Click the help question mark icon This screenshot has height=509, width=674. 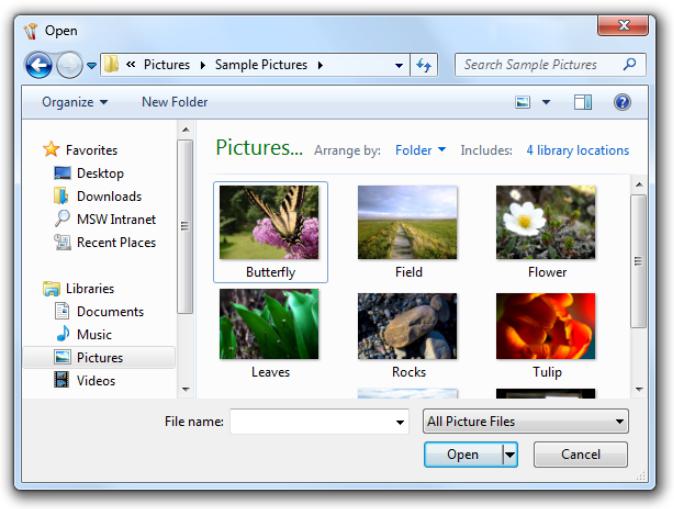click(x=622, y=102)
